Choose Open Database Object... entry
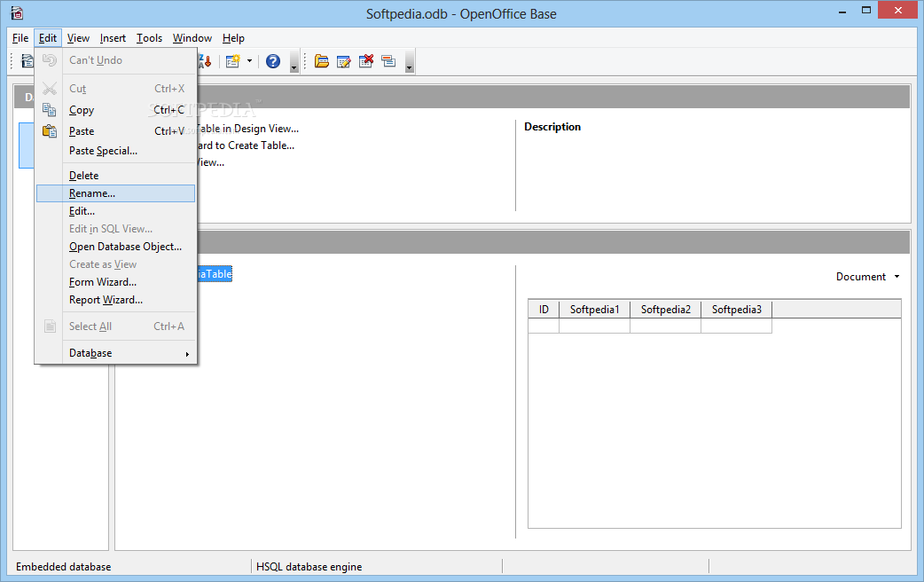 click(x=115, y=247)
